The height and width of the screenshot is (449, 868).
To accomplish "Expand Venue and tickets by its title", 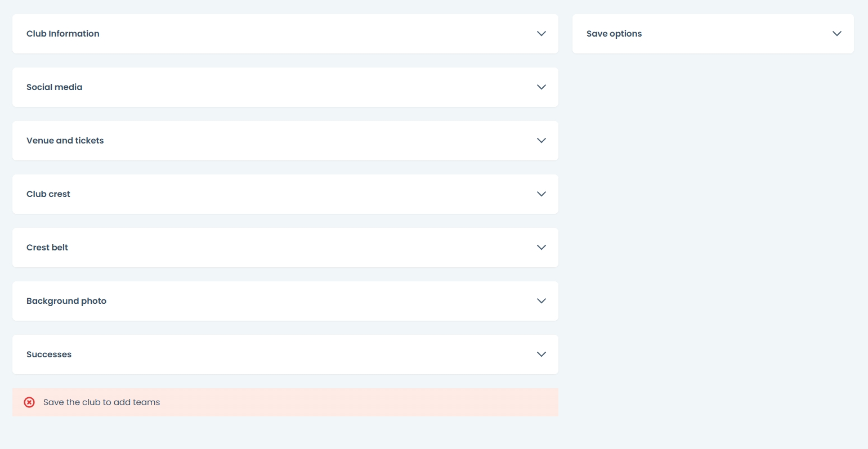I will click(x=65, y=141).
